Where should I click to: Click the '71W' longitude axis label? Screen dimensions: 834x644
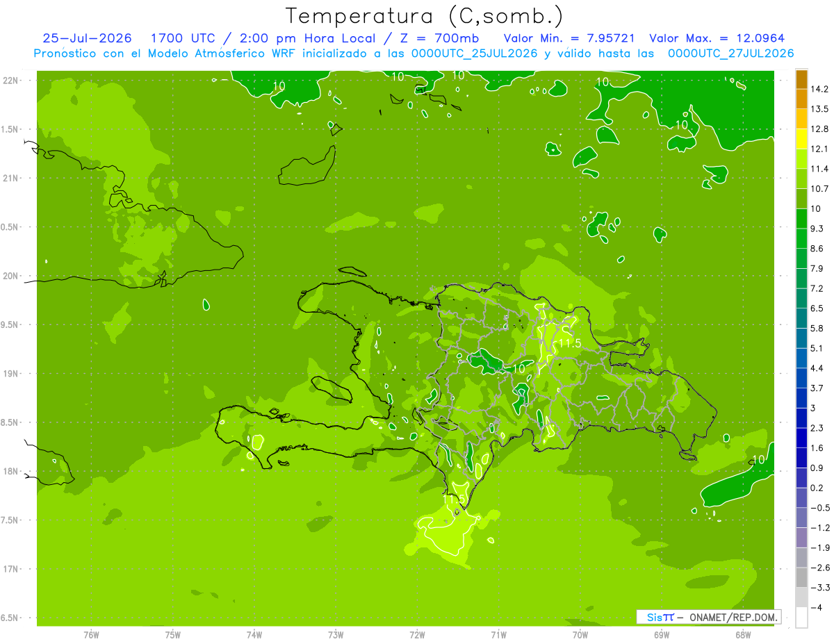498,634
